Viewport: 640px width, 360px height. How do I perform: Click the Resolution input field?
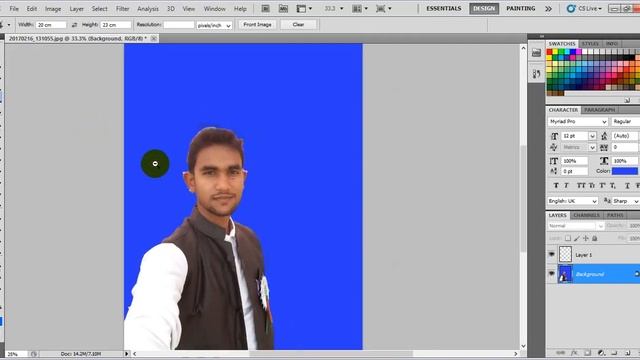coord(179,25)
